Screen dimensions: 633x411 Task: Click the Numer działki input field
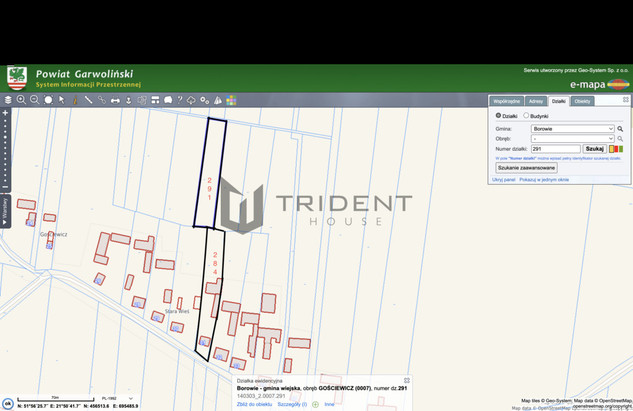(x=555, y=149)
